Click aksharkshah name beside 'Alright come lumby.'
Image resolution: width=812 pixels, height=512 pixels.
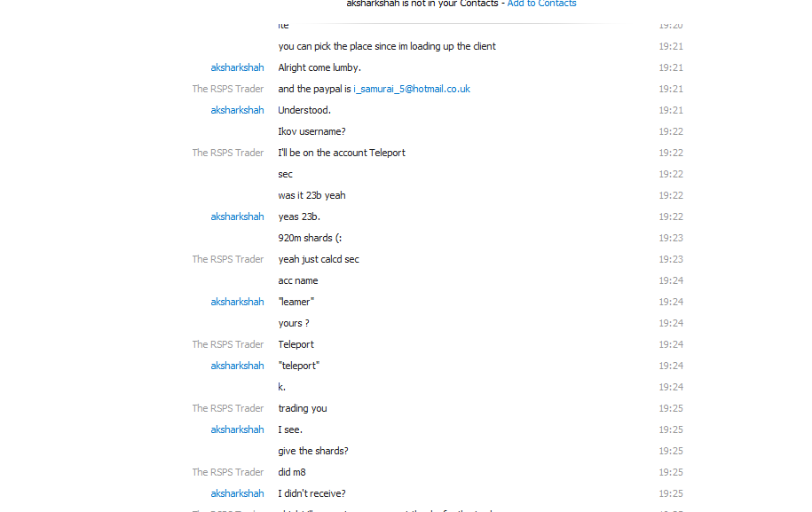coord(237,67)
